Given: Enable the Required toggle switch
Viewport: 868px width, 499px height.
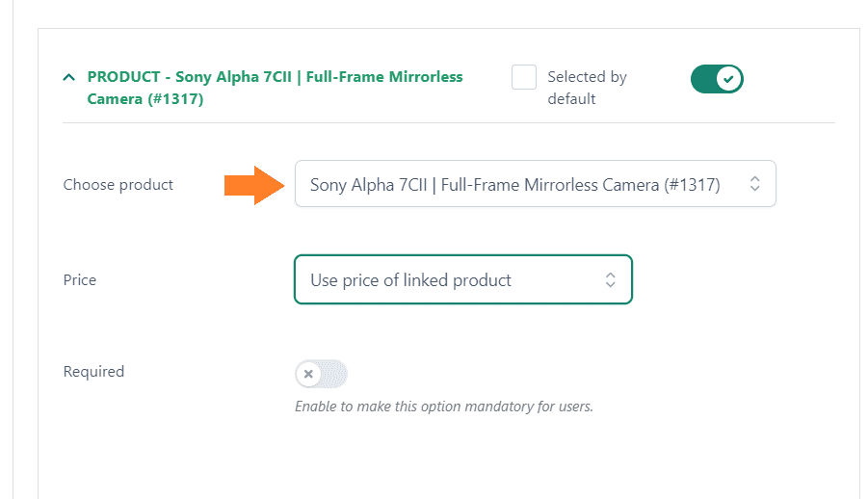Looking at the screenshot, I should pos(321,374).
